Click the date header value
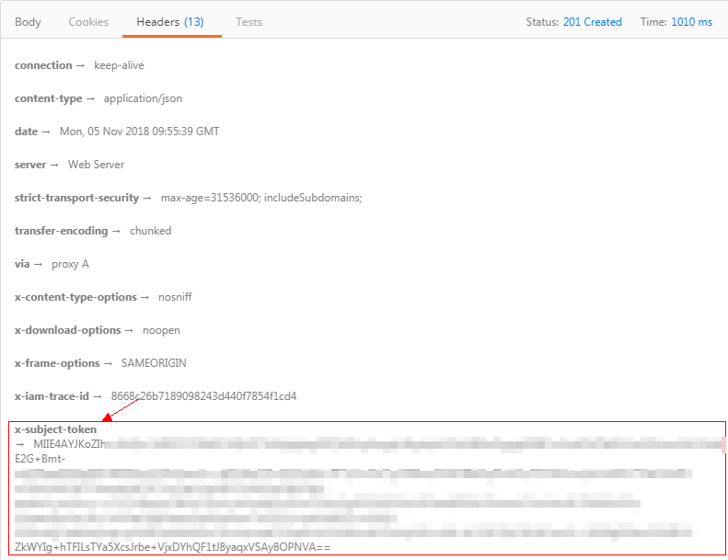728x560 pixels. 139,131
